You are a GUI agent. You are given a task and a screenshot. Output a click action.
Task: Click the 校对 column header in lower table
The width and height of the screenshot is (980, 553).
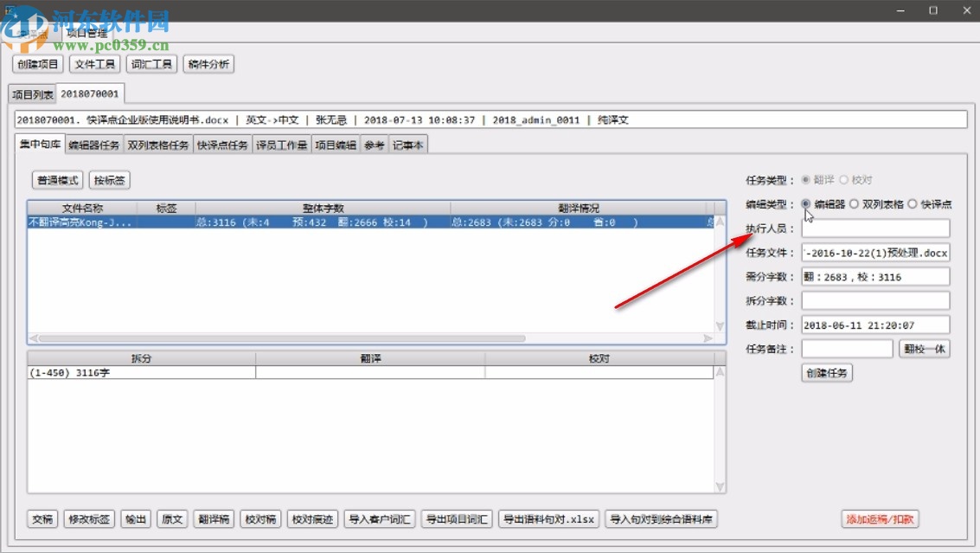pyautogui.click(x=599, y=358)
